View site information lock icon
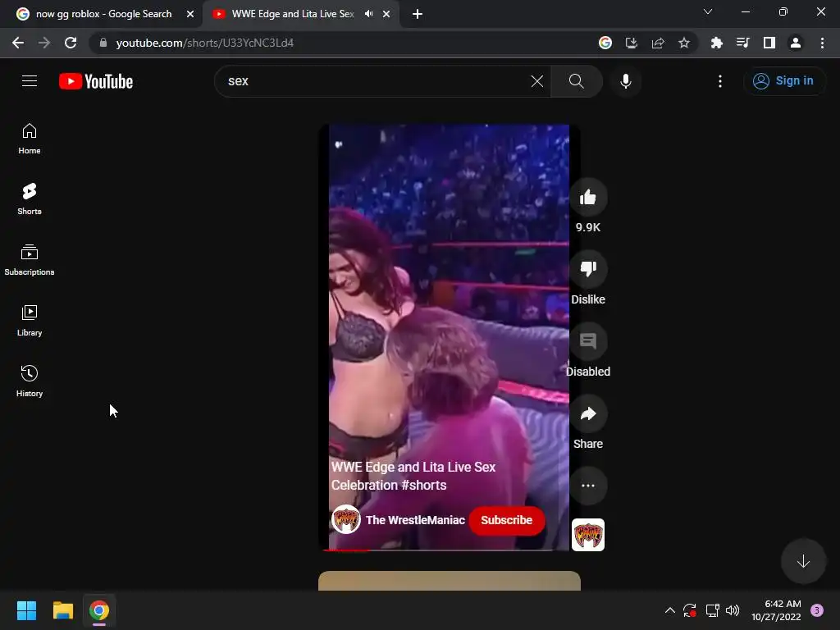This screenshot has width=840, height=630. coord(103,43)
